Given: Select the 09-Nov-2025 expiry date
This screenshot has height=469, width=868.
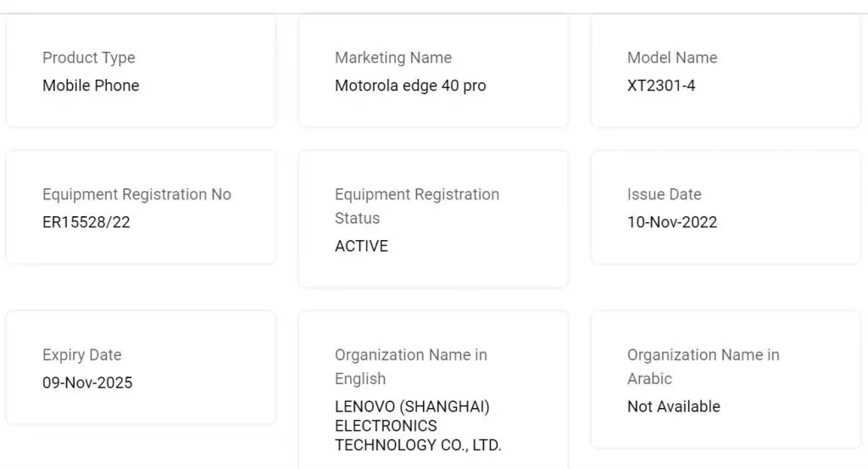Looking at the screenshot, I should (x=87, y=382).
